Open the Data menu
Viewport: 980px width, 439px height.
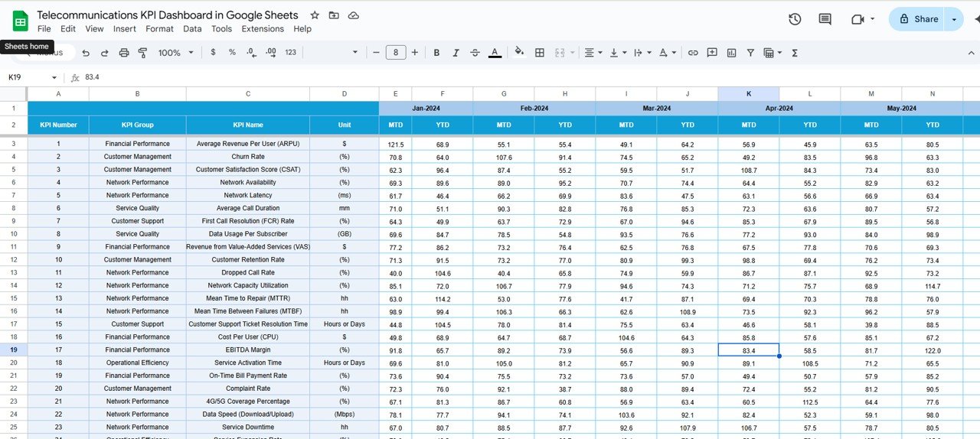pos(192,28)
